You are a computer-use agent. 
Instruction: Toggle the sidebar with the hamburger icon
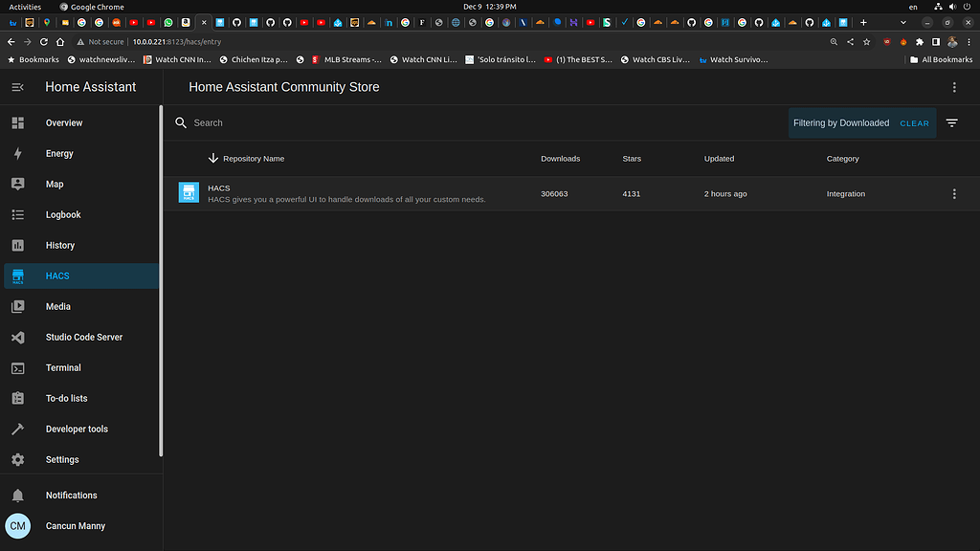click(x=17, y=86)
